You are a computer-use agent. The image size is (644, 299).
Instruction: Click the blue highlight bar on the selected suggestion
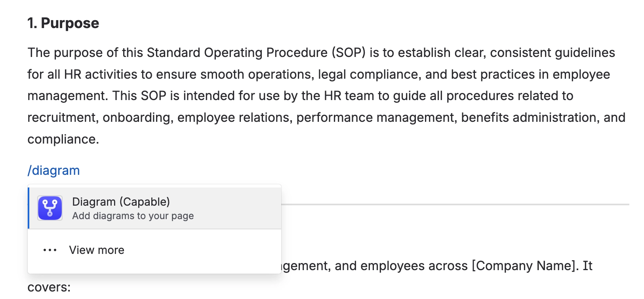click(x=28, y=208)
